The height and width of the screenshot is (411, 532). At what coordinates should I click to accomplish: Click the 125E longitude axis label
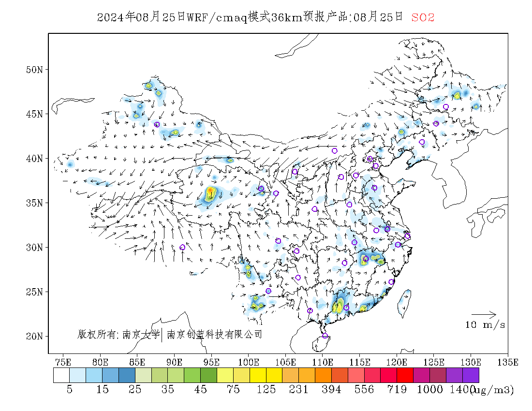[x=434, y=362]
